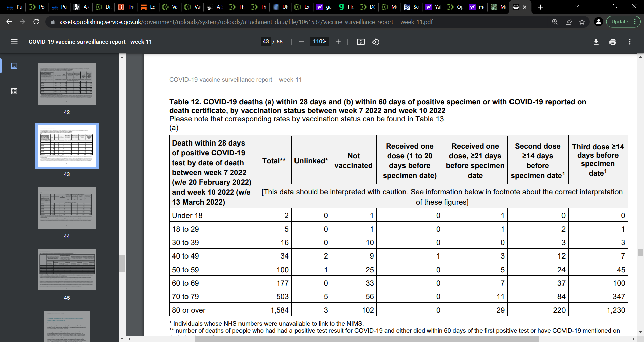This screenshot has height=342, width=644.
Task: Click the address bar URL
Action: click(x=246, y=22)
